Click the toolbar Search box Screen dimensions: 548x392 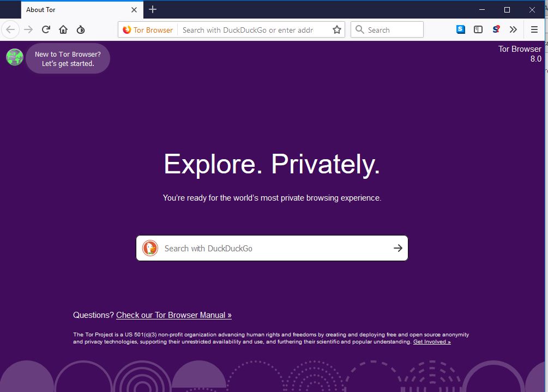pos(387,29)
